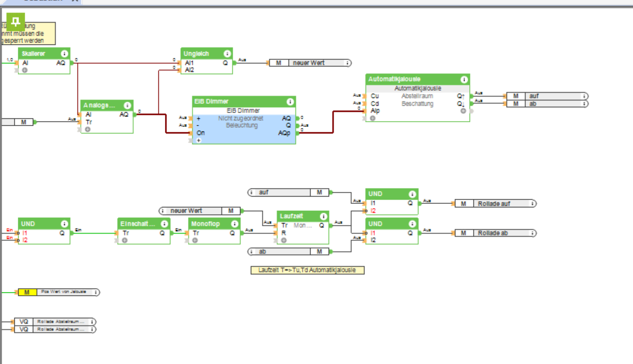This screenshot has height=364, width=633.
Task: Open info for the Ungleich block
Action: click(x=227, y=53)
